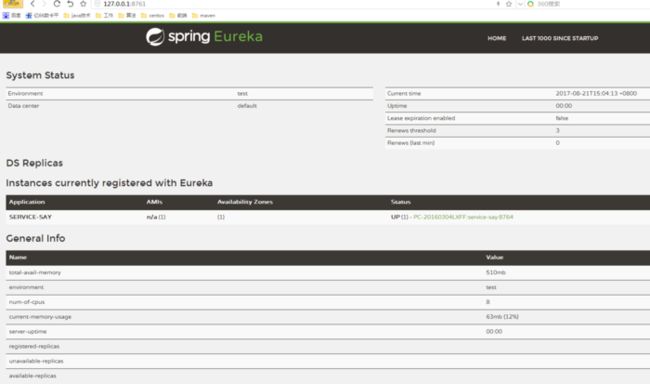Click the bookmark star at the address bar's right

509,4
